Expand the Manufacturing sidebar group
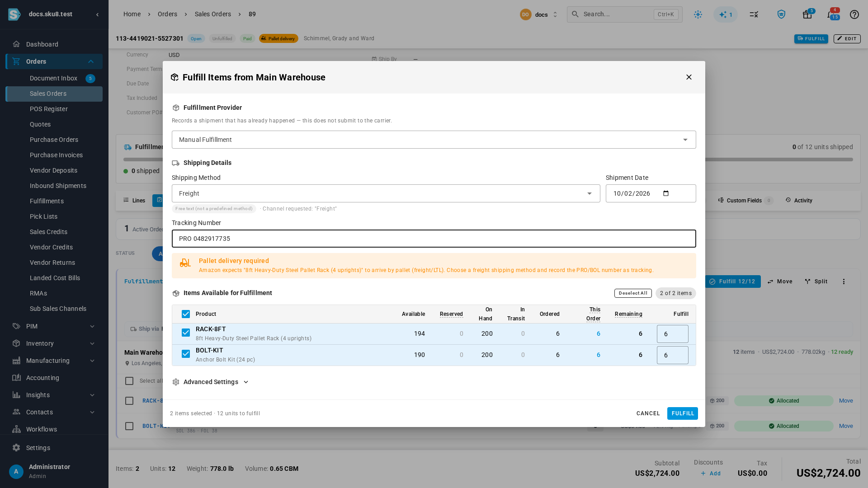Image resolution: width=868 pixels, height=488 pixels. tap(92, 361)
